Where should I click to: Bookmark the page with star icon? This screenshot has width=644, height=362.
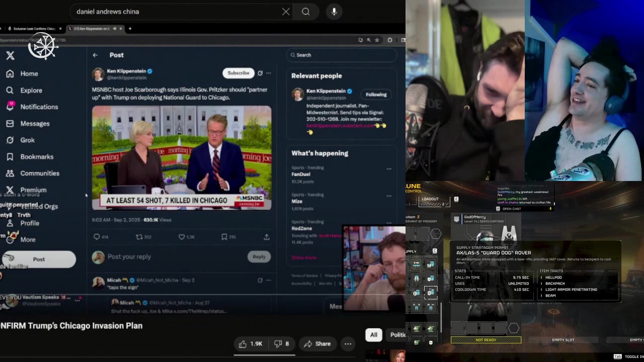click(377, 40)
